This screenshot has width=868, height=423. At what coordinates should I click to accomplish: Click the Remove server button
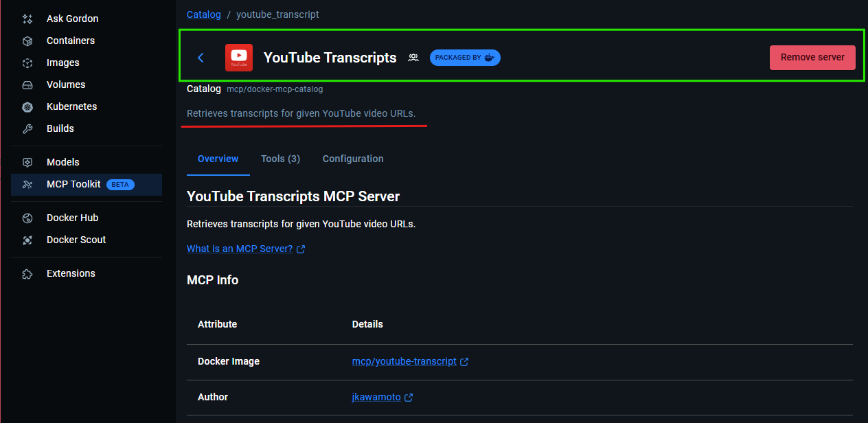pyautogui.click(x=812, y=58)
